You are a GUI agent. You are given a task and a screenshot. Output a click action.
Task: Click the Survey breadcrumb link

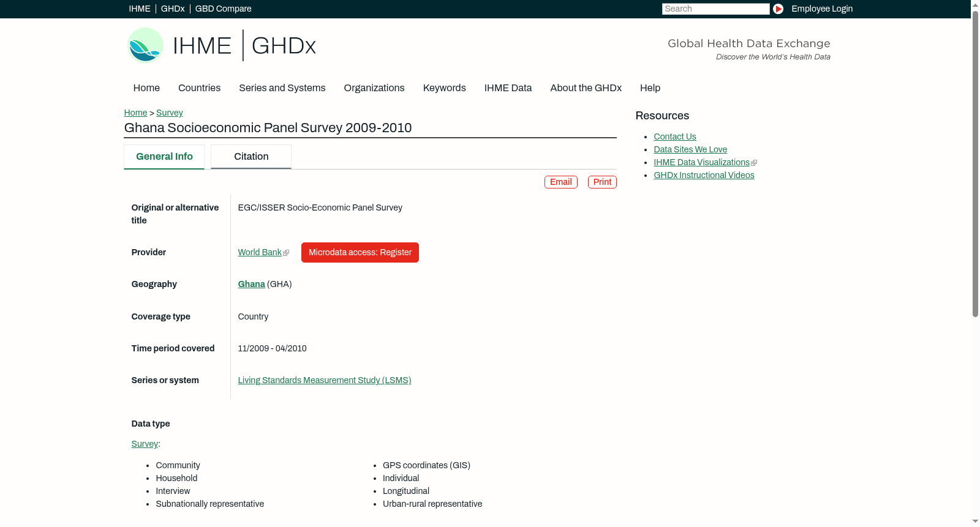[x=170, y=113]
